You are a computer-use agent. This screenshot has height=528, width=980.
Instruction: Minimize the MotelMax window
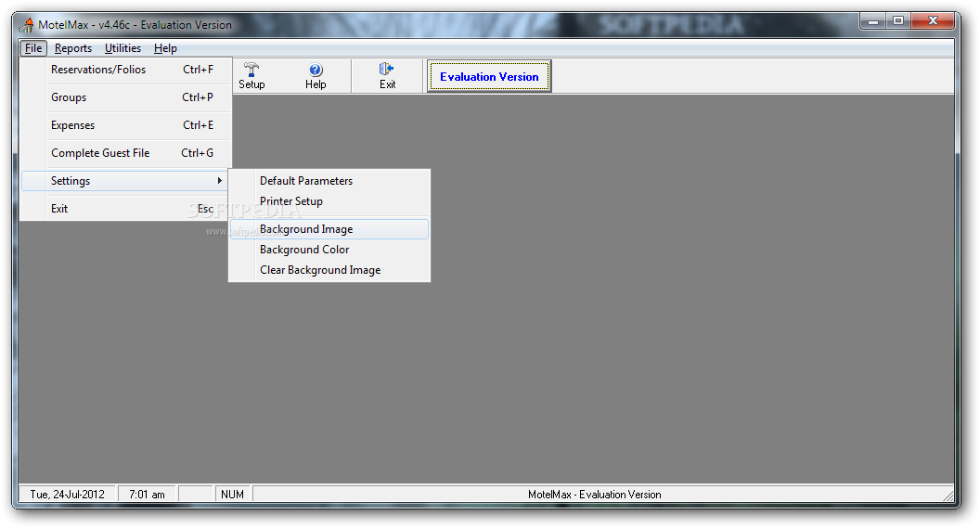tap(872, 21)
